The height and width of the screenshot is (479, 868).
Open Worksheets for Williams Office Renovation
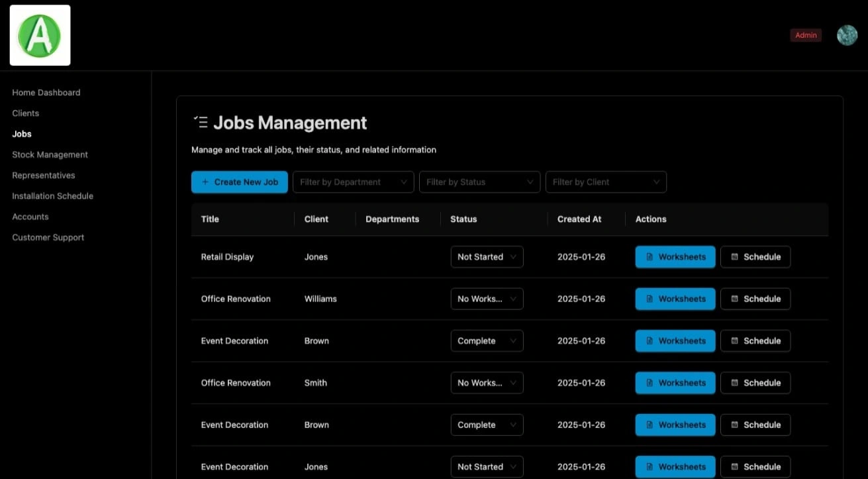[x=675, y=299]
